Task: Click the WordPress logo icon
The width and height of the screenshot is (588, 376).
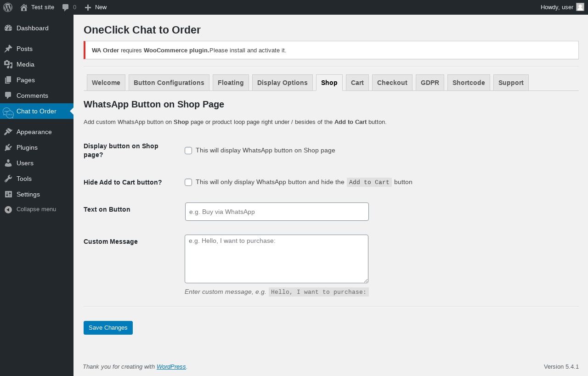Action: [x=8, y=7]
